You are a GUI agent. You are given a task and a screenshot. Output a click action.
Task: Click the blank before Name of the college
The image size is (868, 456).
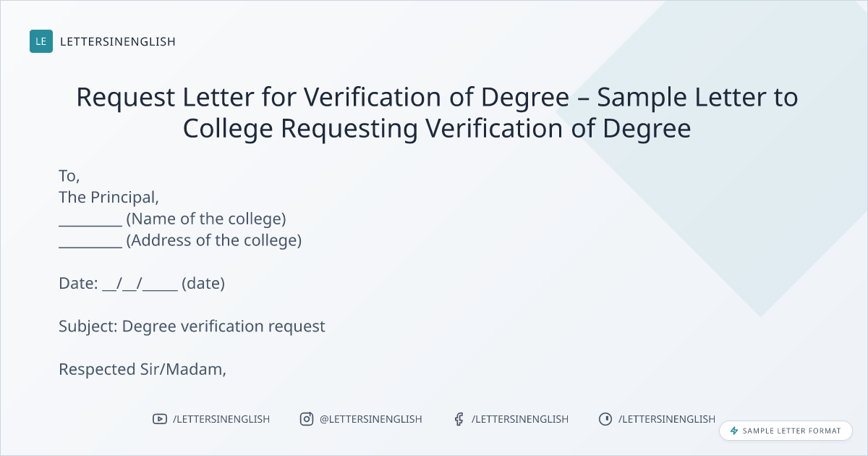pyautogui.click(x=90, y=219)
